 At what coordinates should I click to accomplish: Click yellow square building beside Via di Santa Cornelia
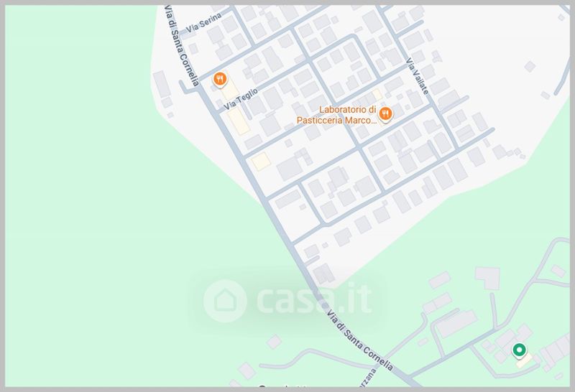[261, 162]
